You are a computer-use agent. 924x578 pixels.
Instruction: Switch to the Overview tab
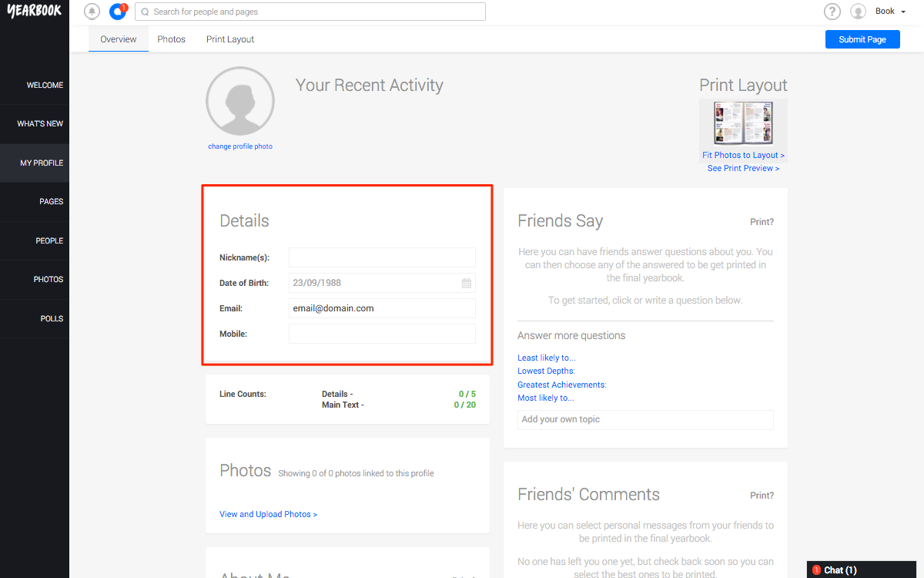118,39
